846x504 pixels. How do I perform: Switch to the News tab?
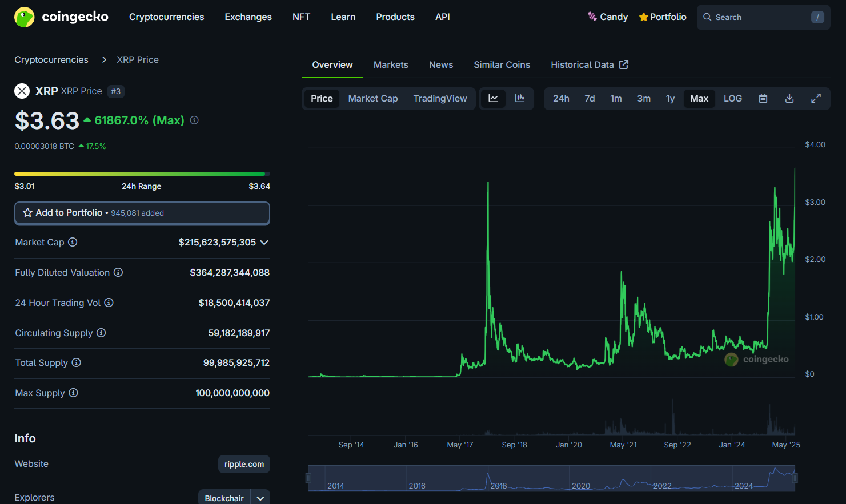(441, 64)
